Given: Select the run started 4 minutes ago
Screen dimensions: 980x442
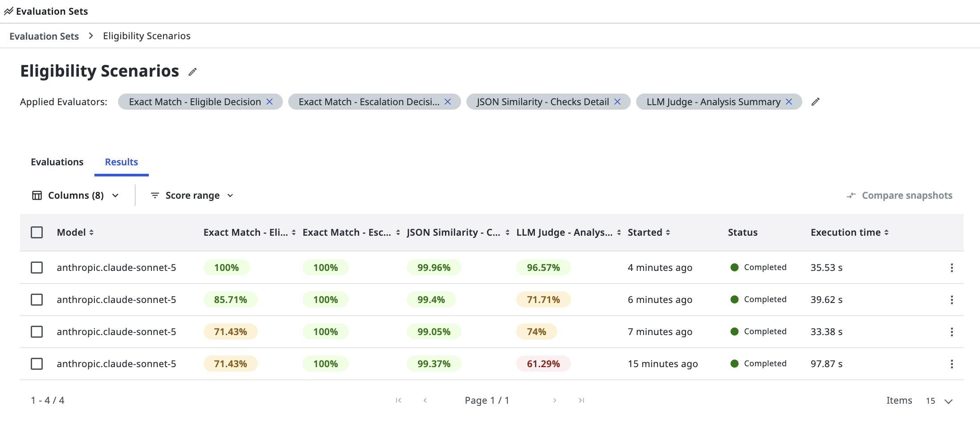Looking at the screenshot, I should (x=37, y=267).
